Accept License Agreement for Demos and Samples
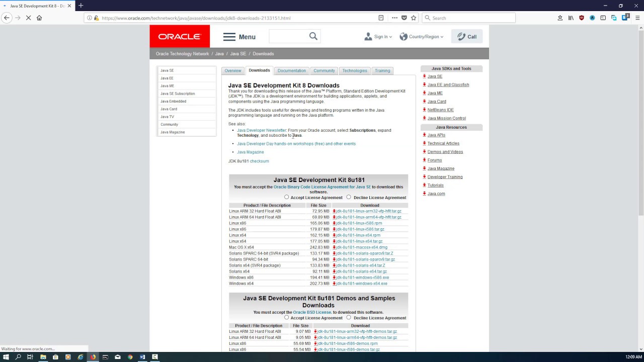Image resolution: width=644 pixels, height=362 pixels. coord(286,318)
